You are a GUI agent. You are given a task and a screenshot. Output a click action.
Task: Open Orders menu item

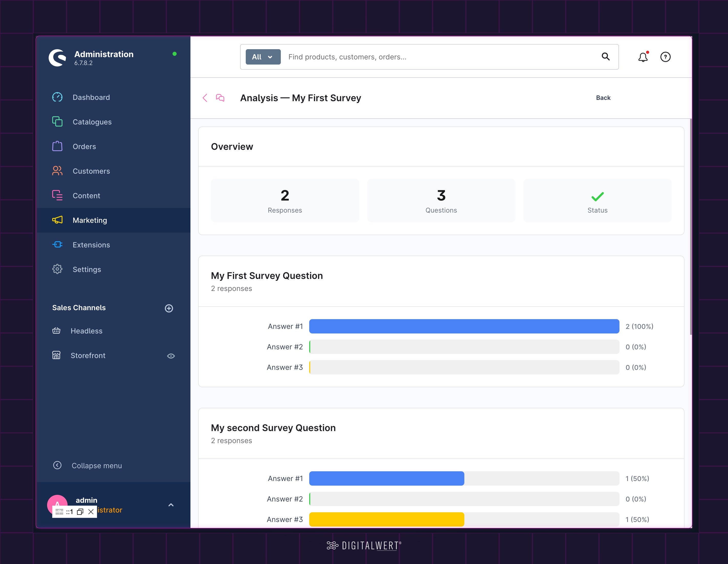[x=113, y=147]
